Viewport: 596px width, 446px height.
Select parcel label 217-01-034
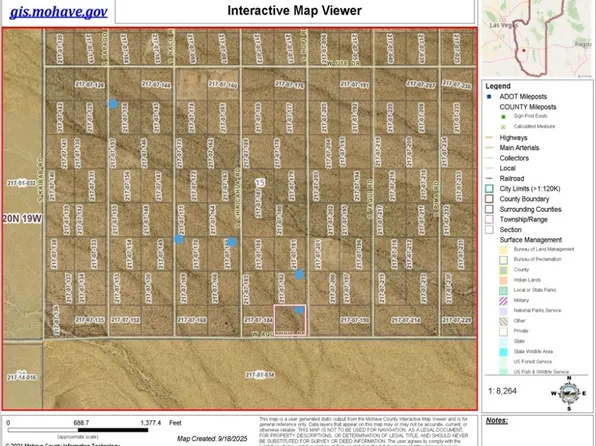click(x=260, y=375)
